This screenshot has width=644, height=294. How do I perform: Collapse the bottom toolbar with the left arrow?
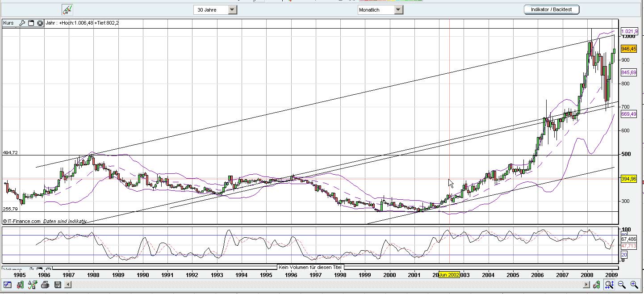click(x=68, y=285)
